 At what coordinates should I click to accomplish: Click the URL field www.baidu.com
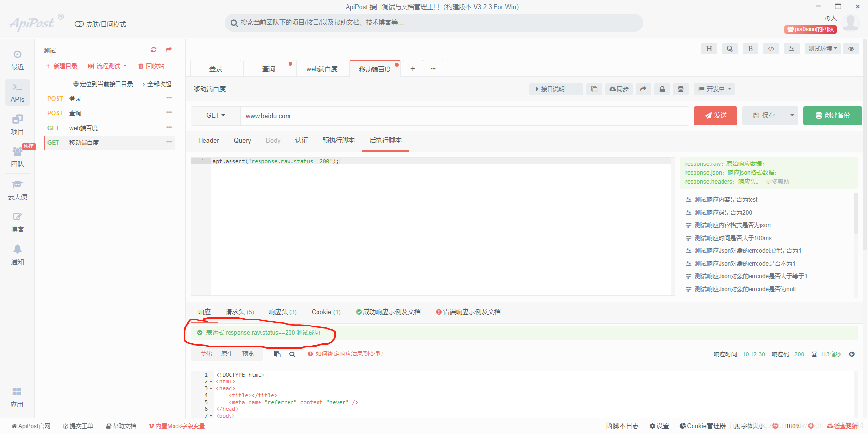464,116
